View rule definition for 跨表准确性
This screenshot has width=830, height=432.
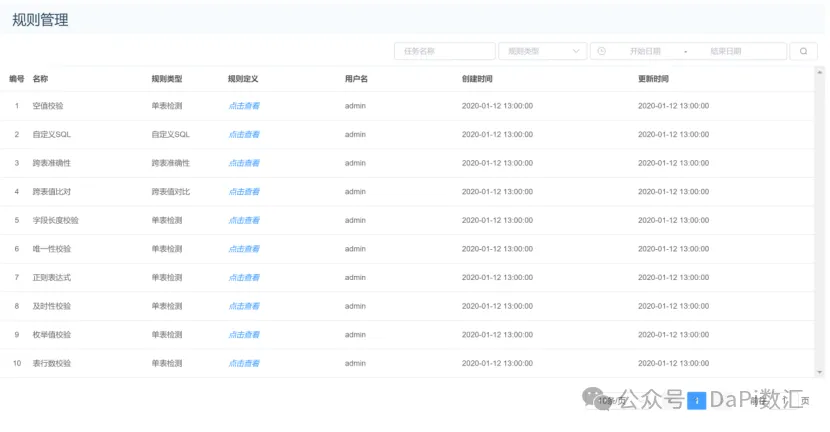[244, 163]
